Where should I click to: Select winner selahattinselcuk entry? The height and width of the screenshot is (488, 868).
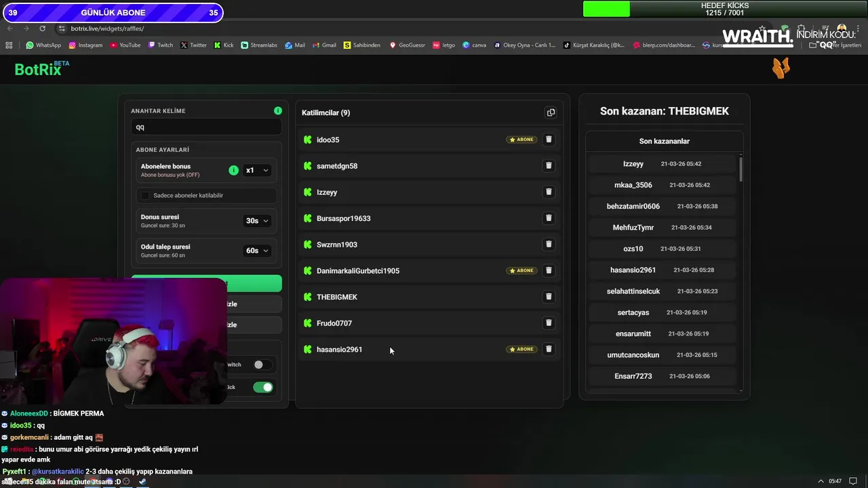click(x=662, y=291)
